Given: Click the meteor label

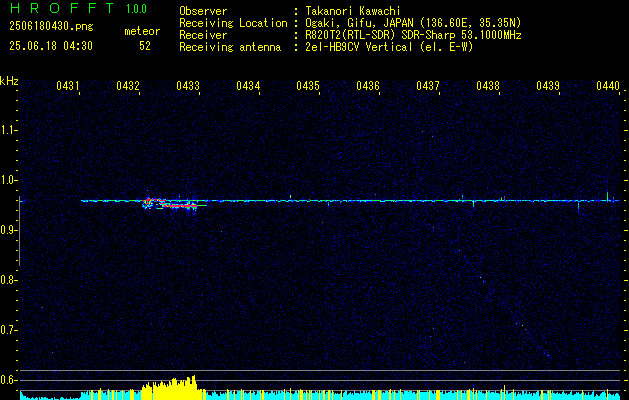Looking at the screenshot, I should pyautogui.click(x=142, y=31).
